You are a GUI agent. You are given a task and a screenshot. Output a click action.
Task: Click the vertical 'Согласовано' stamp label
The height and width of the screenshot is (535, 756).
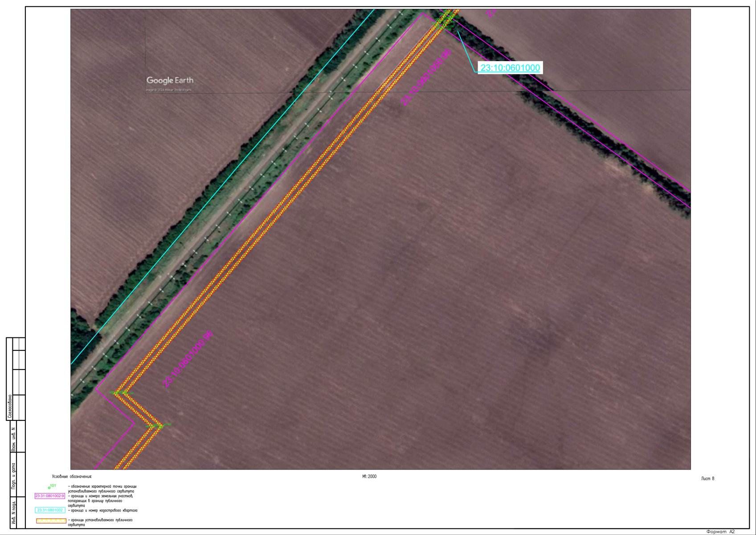click(9, 407)
